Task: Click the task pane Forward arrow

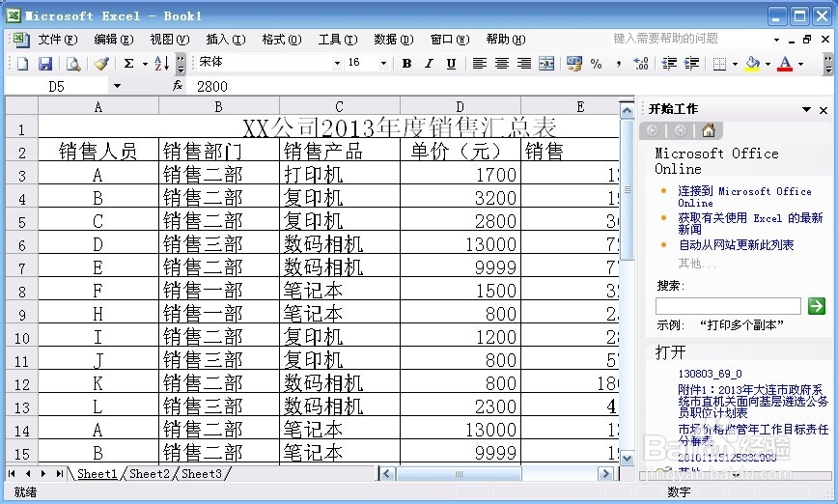Action: pyautogui.click(x=680, y=130)
